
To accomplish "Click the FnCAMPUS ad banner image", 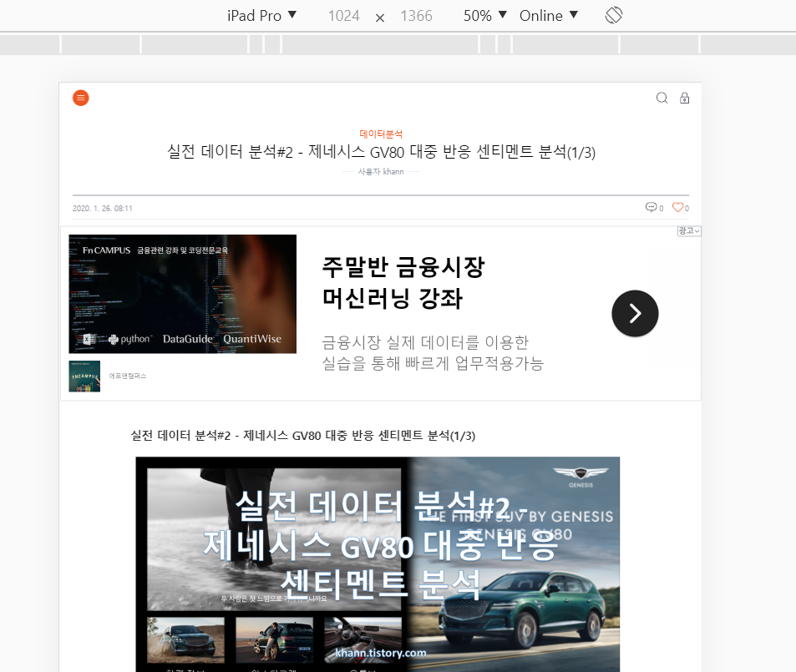I will (x=183, y=294).
